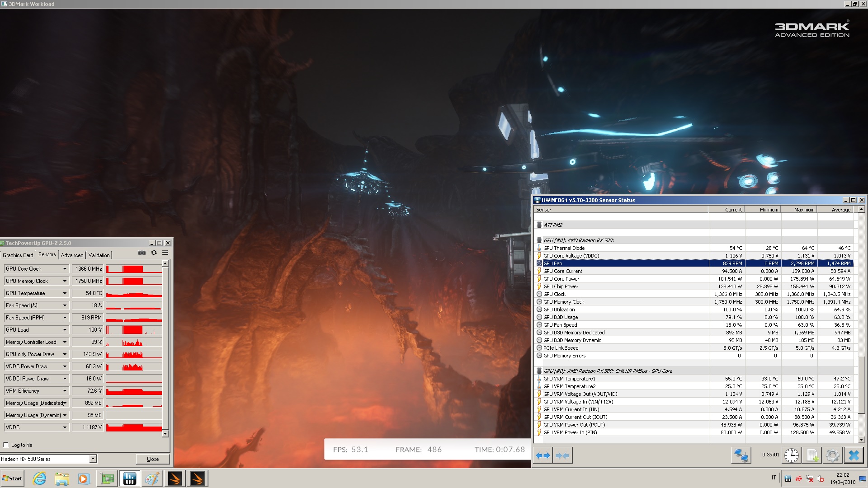Click the Maximum column header in HWiNFO
Viewport: 868px width, 488px height.
point(799,210)
